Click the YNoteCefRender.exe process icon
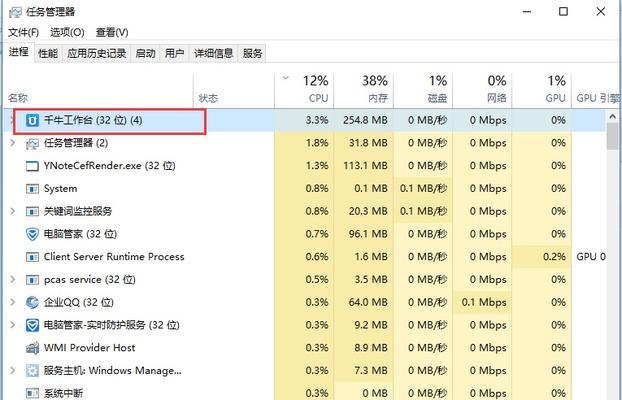Viewport: 622px width, 400px height. pos(32,166)
